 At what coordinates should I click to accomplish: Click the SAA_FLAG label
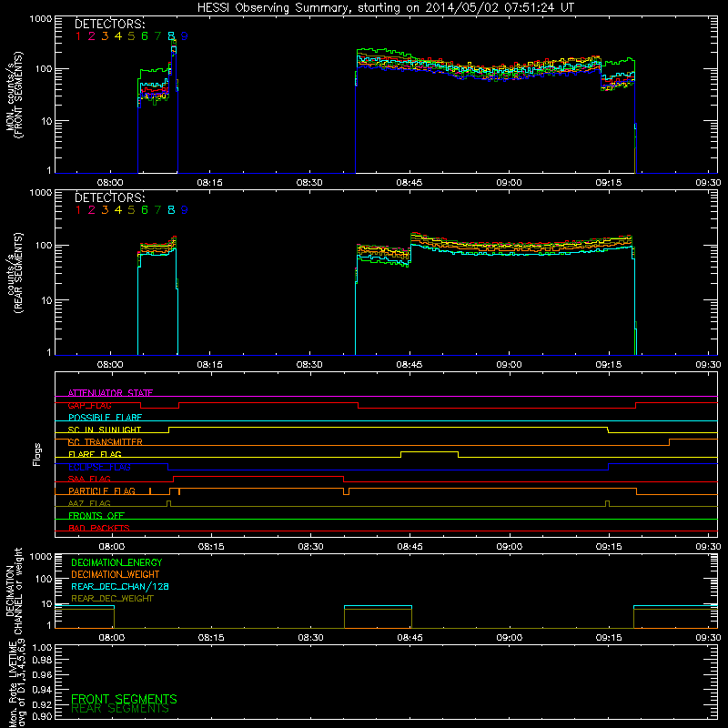89,479
